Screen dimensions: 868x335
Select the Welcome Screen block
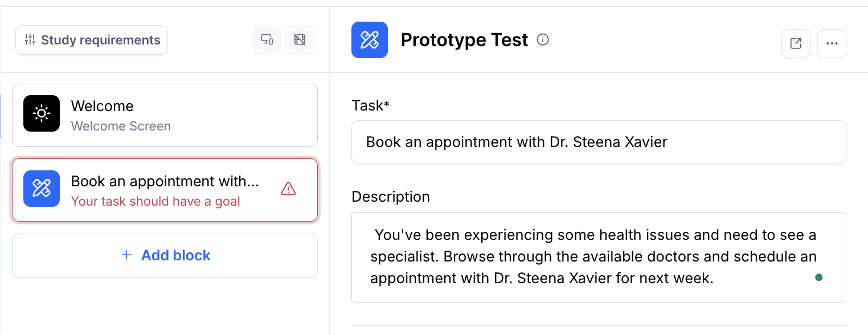click(x=165, y=115)
